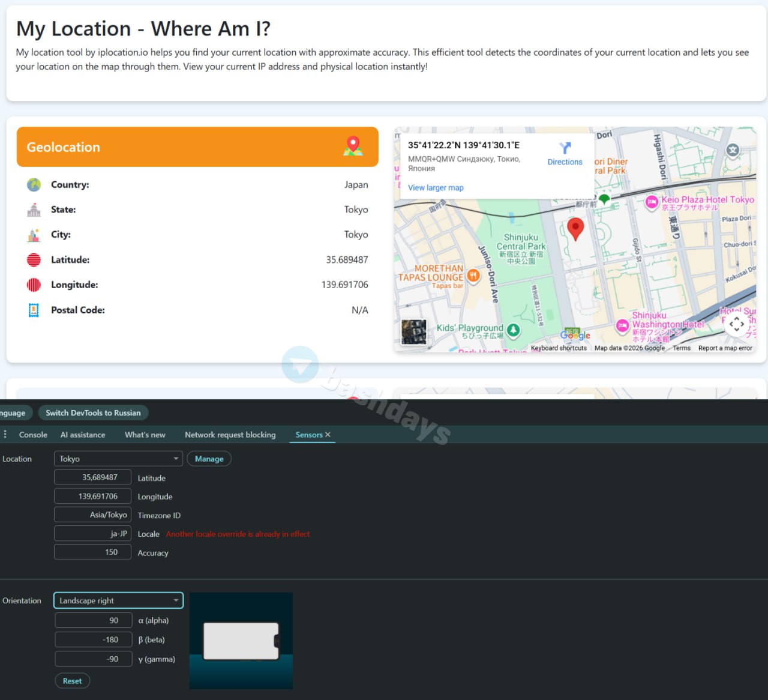Open the Network request blocking tab
Viewport: 768px width, 700px height.
230,435
